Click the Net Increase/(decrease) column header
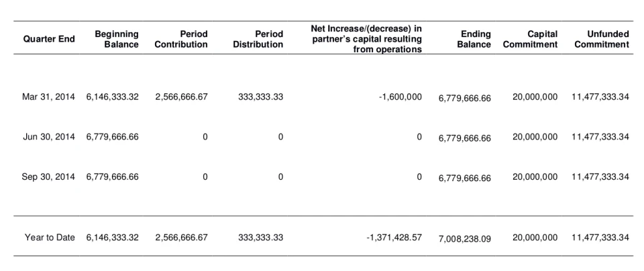The image size is (644, 271). [366, 39]
